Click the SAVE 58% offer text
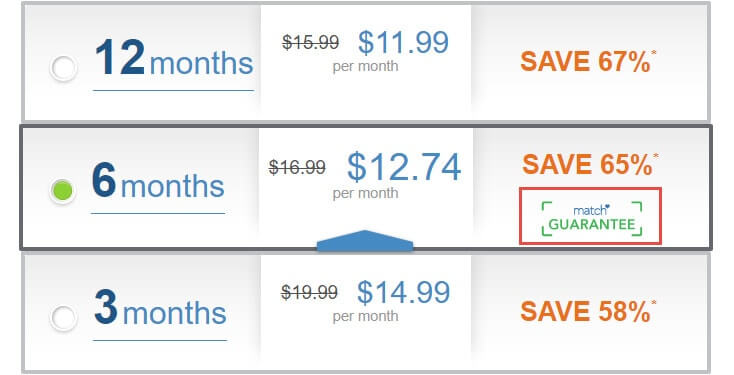Viewport: 734px width, 375px height. point(585,312)
